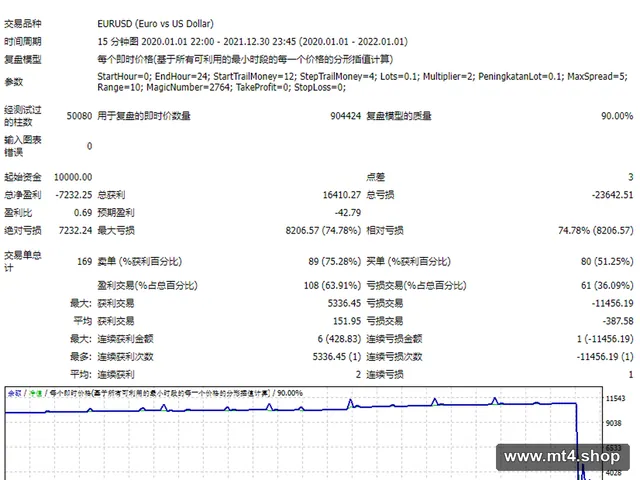Screen dimensions: 640x480
Task: Click the EURUSD (Euro vs US Dollar) symbol text
Action: click(155, 24)
